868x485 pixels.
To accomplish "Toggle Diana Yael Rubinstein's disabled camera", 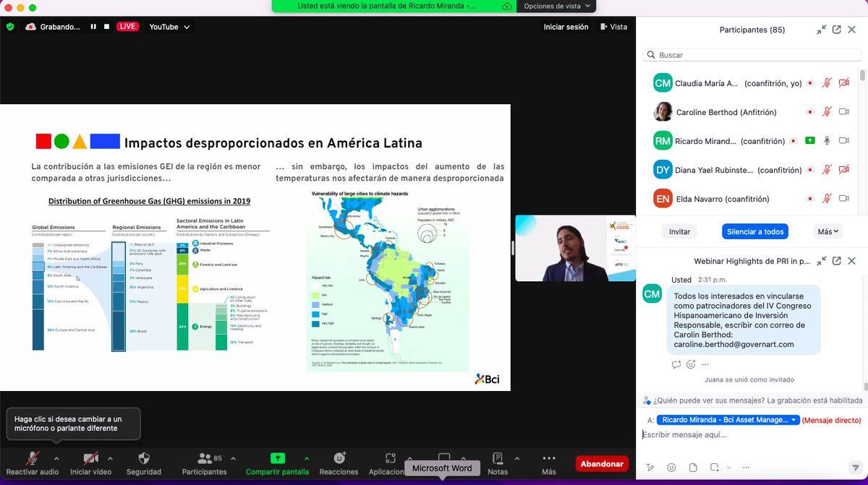I will click(x=843, y=170).
